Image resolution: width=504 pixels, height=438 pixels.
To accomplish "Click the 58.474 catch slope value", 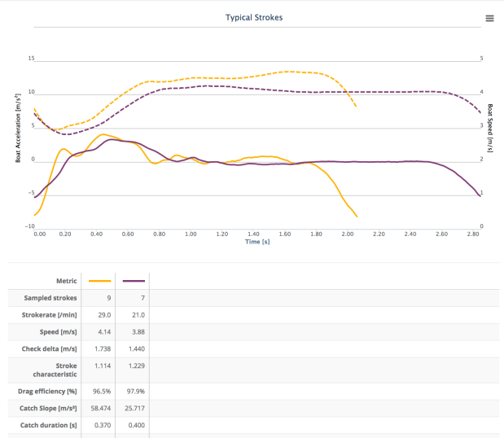I will [99, 408].
